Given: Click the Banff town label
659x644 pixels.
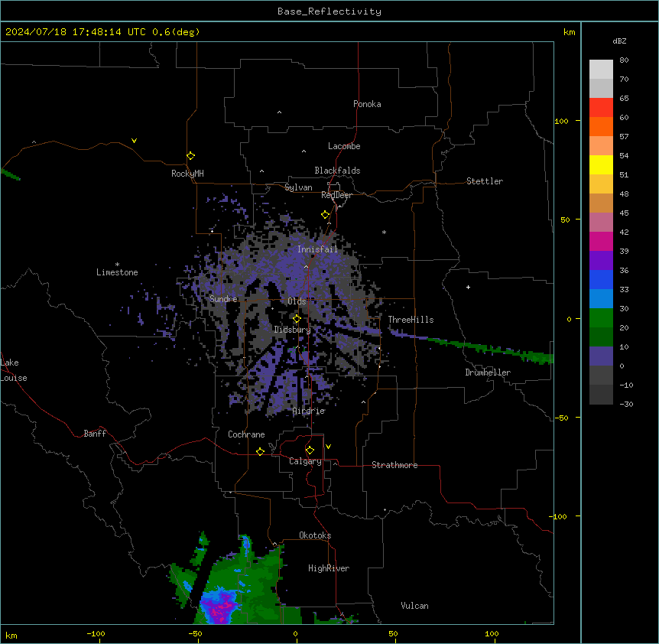Looking at the screenshot, I should [95, 434].
